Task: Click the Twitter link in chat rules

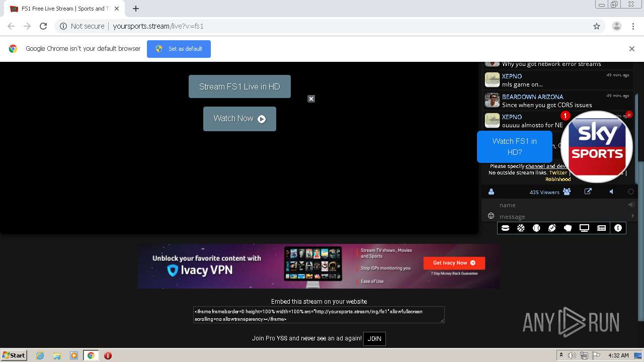Action: pyautogui.click(x=558, y=172)
